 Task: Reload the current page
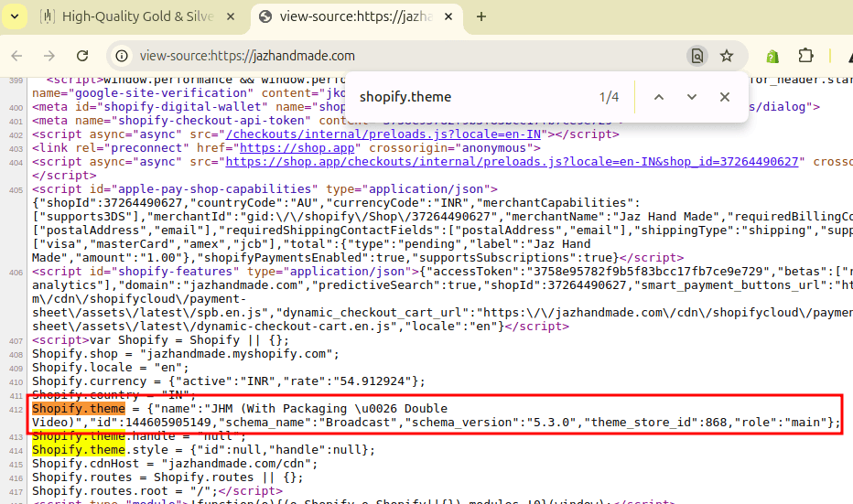[x=82, y=56]
